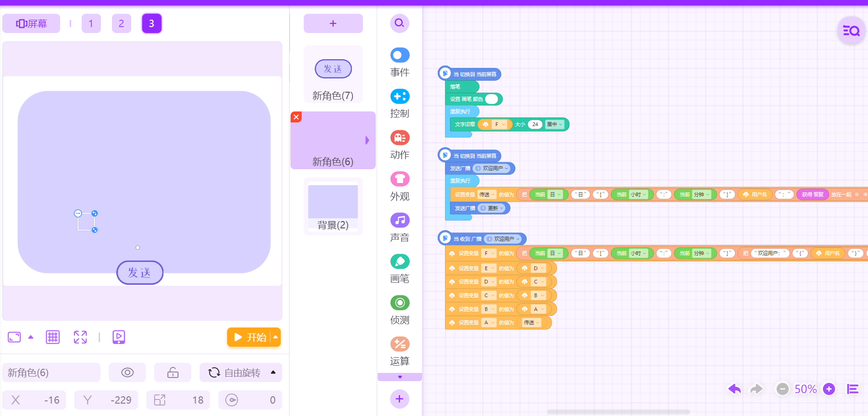Expand the 自由旋转 rotation mode dropdown
868x416 pixels.
coord(273,372)
